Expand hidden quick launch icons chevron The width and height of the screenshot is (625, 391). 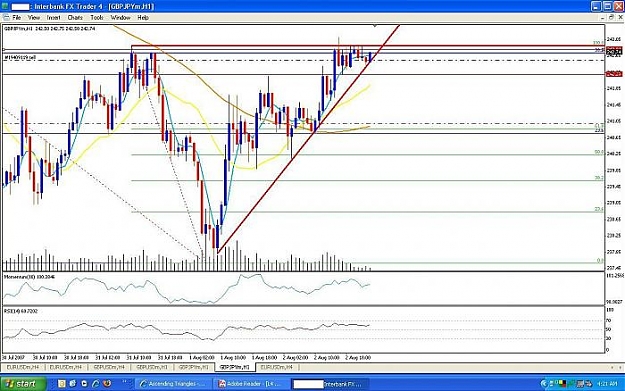pos(124,382)
